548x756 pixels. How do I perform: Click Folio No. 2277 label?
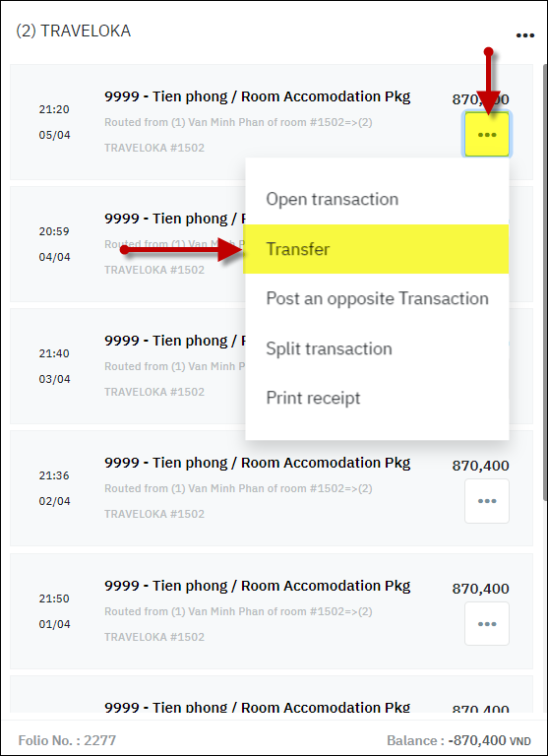pyautogui.click(x=67, y=740)
